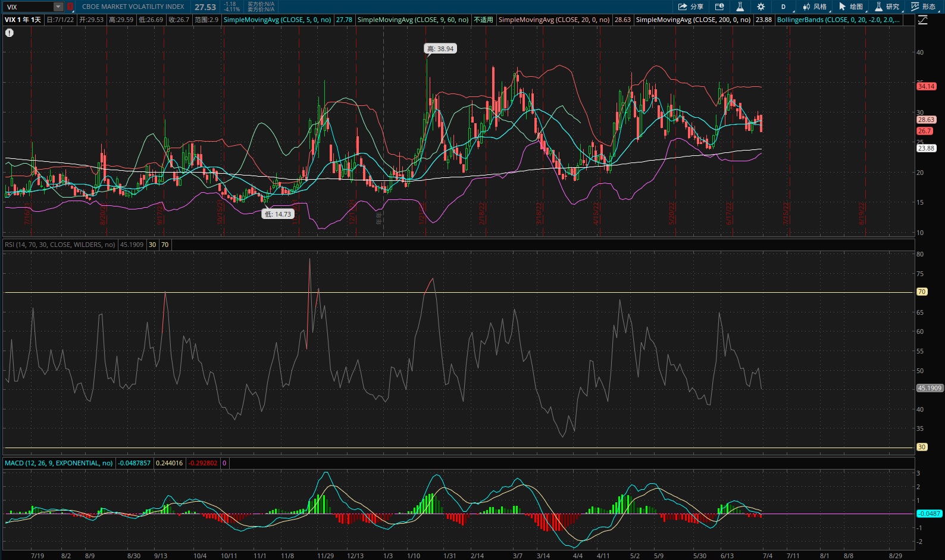
Task: Click the MACD average value 0.244016
Action: point(170,463)
